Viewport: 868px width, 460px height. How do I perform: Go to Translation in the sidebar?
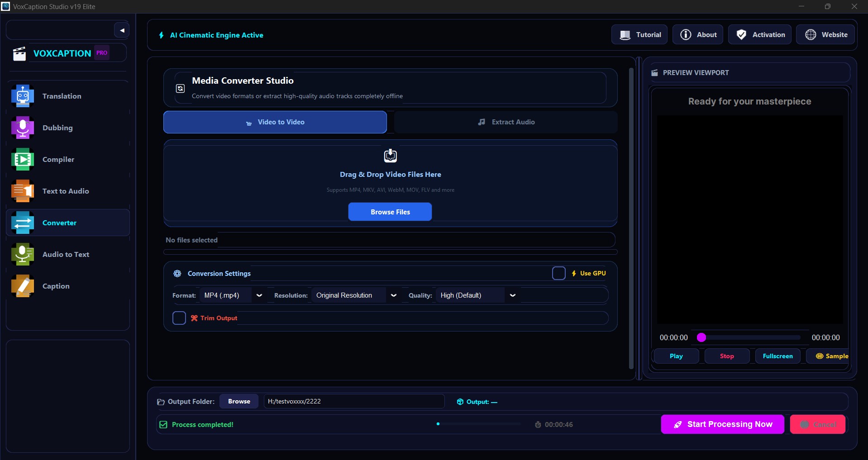point(68,96)
